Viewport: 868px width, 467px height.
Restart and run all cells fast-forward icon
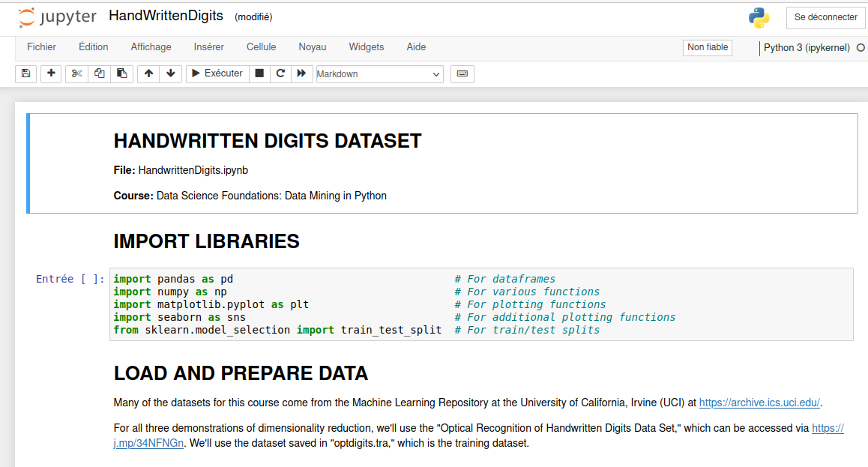click(x=301, y=73)
